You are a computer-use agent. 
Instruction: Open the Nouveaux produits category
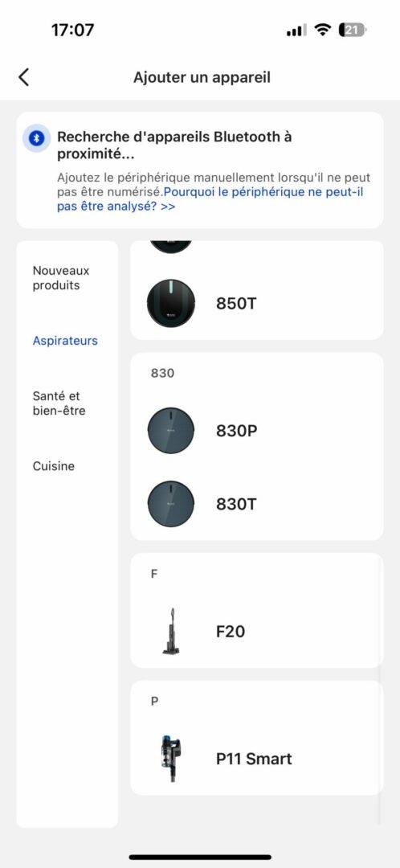[61, 278]
